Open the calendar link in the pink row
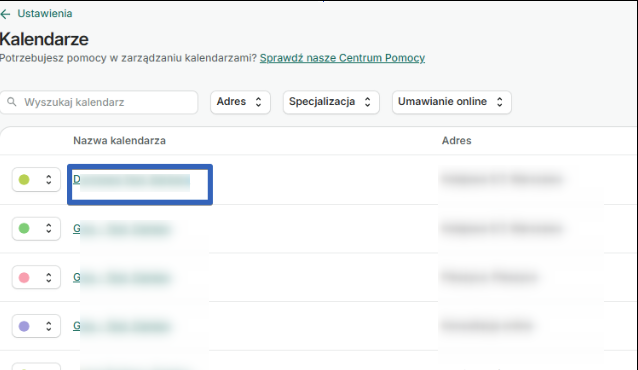 tap(121, 278)
